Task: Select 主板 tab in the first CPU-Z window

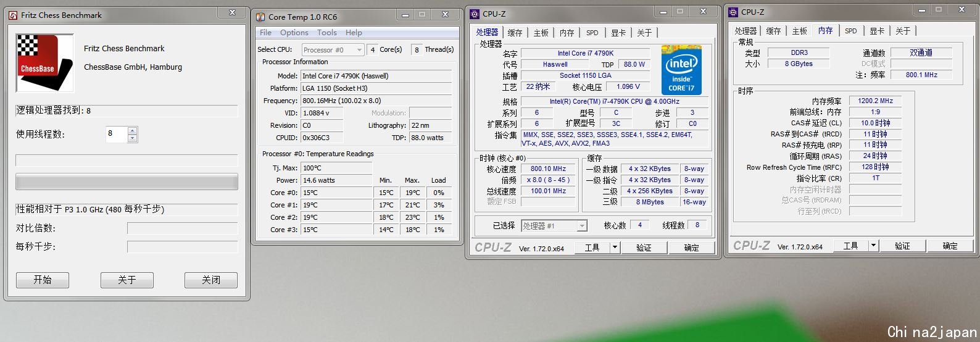Action: (x=541, y=33)
